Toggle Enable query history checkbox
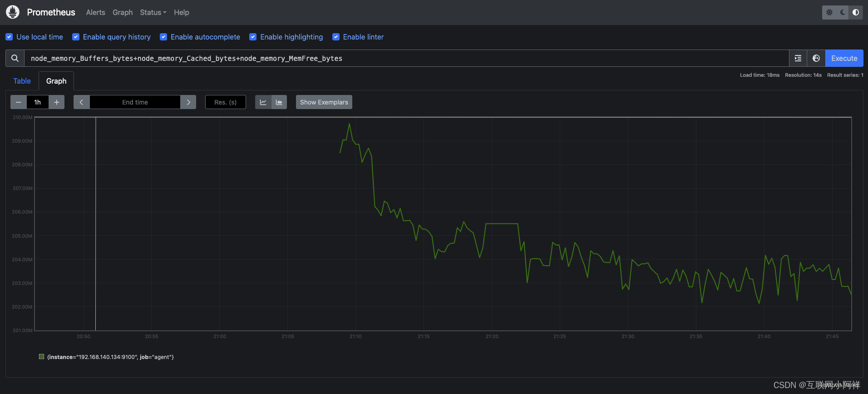The height and width of the screenshot is (394, 868). (x=76, y=37)
